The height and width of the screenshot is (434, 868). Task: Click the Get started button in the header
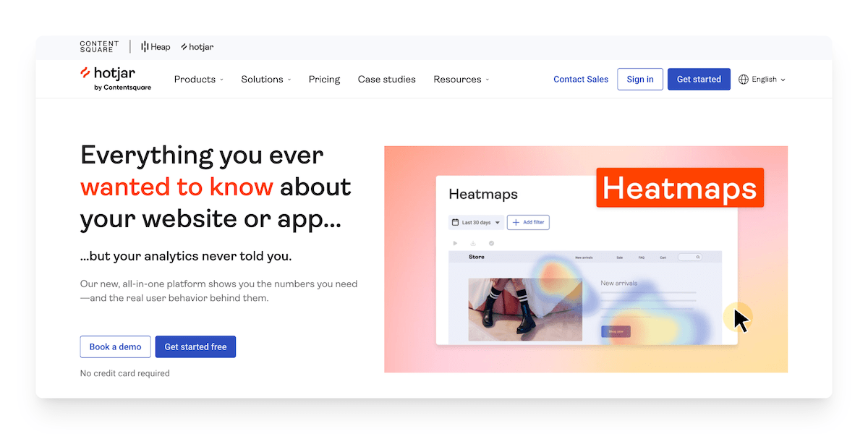pos(699,80)
